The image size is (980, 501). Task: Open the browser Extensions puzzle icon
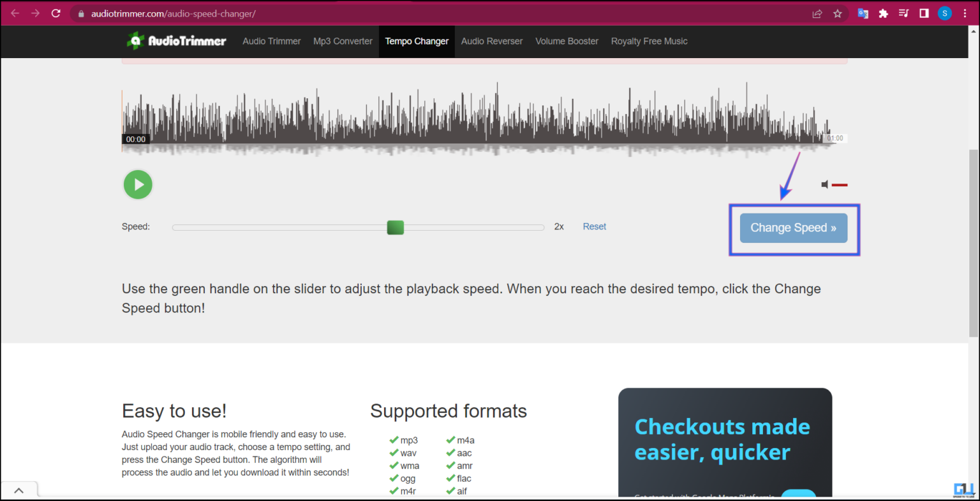(x=883, y=13)
